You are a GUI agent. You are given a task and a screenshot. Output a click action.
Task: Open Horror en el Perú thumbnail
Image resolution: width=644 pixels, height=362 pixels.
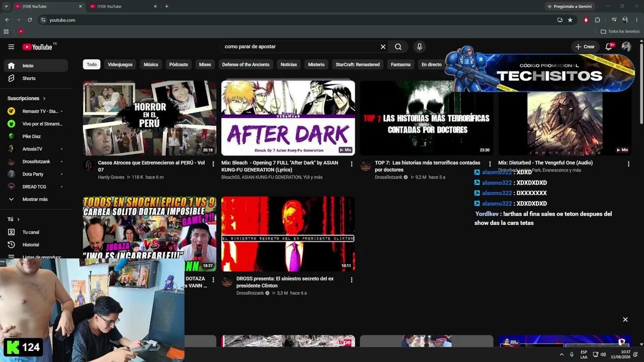[149, 118]
